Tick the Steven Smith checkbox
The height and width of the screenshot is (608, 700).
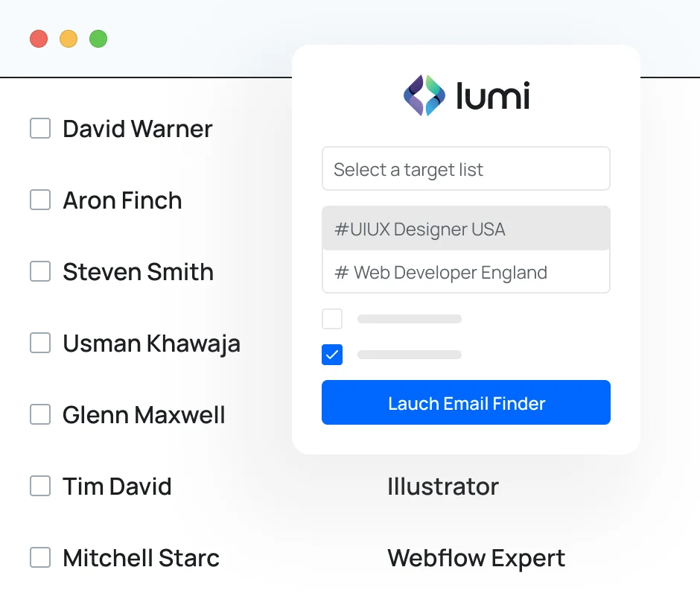pyautogui.click(x=40, y=271)
